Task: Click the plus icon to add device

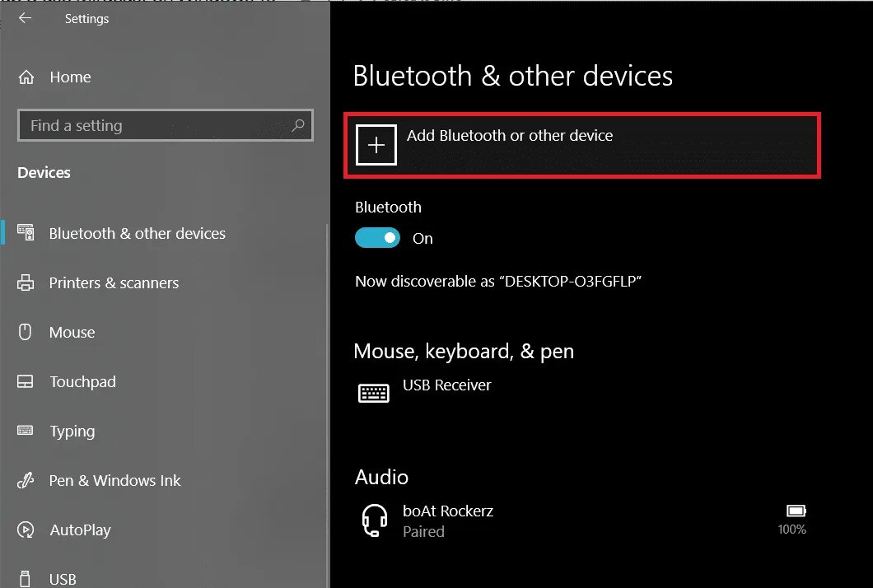Action: click(x=376, y=145)
